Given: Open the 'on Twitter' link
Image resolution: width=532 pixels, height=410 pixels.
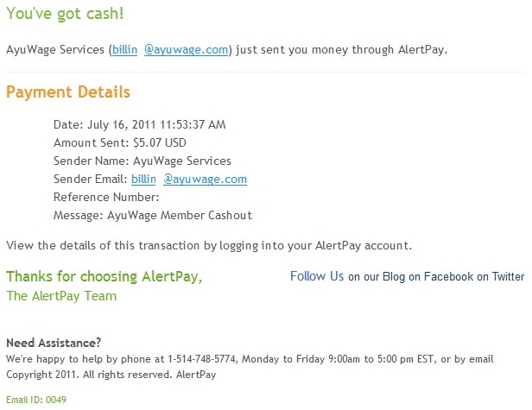Looking at the screenshot, I should (500, 277).
